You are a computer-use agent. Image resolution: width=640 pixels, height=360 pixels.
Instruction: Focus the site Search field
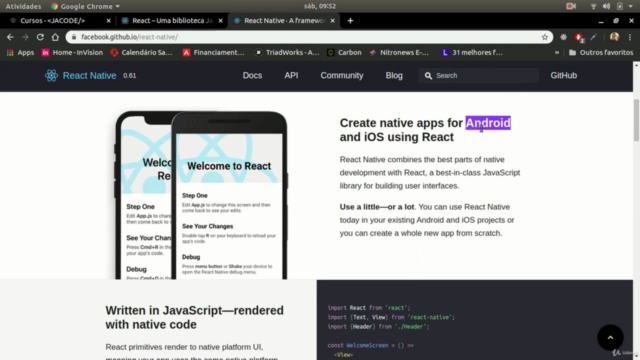coord(478,76)
